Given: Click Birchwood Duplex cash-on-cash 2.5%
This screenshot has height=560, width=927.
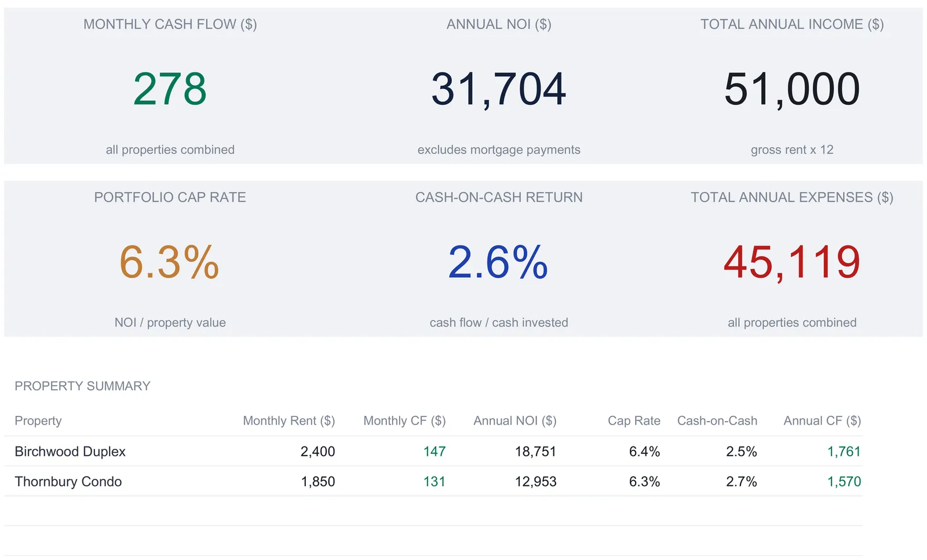Looking at the screenshot, I should click(742, 452).
